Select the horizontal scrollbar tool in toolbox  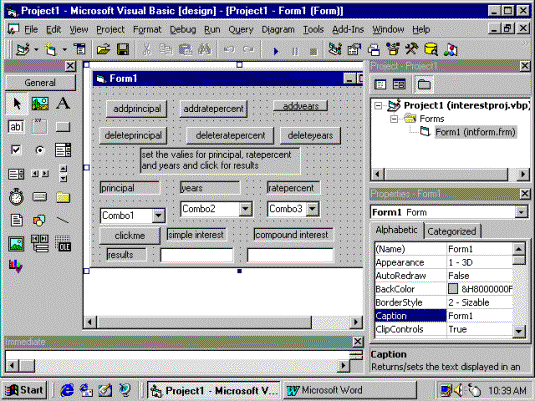click(x=40, y=174)
